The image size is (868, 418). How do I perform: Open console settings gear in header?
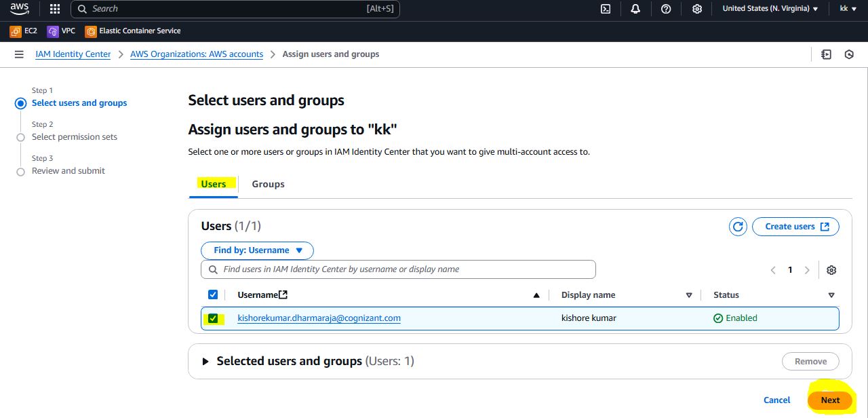pos(696,9)
